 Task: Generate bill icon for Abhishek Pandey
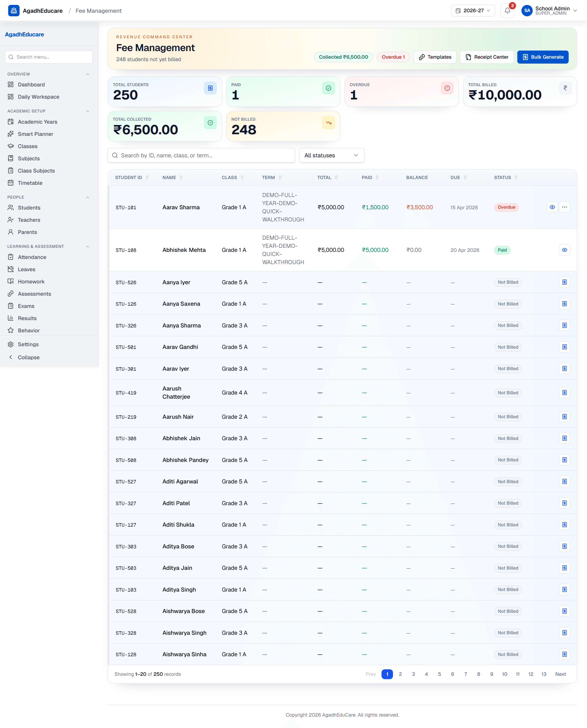[x=564, y=460]
